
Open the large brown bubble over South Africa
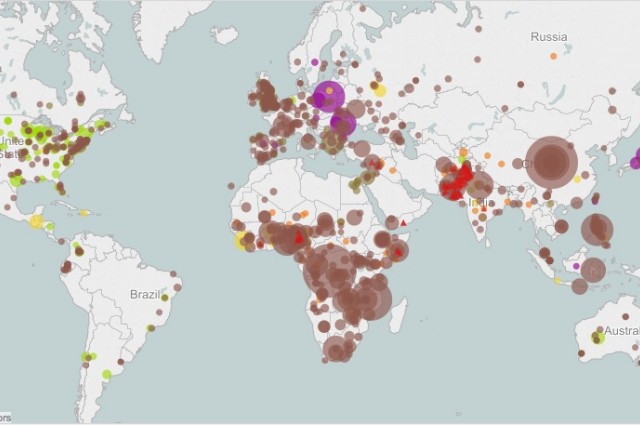point(337,349)
